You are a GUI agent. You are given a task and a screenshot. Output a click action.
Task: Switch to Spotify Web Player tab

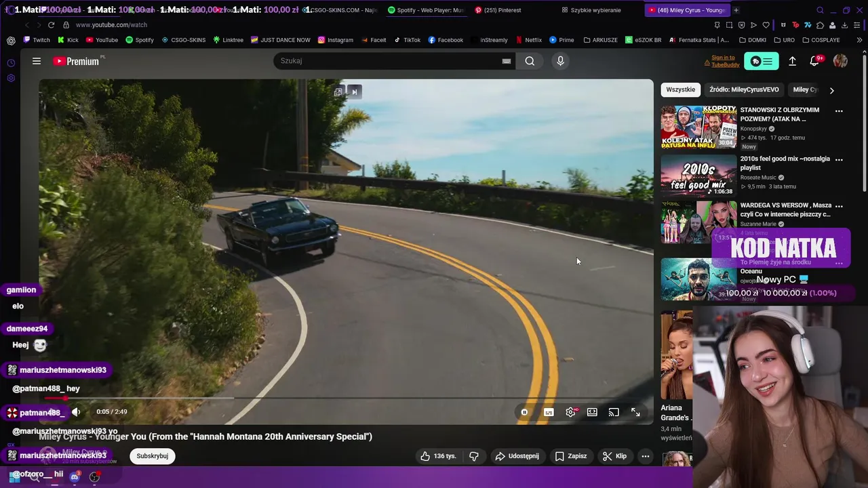pos(426,10)
